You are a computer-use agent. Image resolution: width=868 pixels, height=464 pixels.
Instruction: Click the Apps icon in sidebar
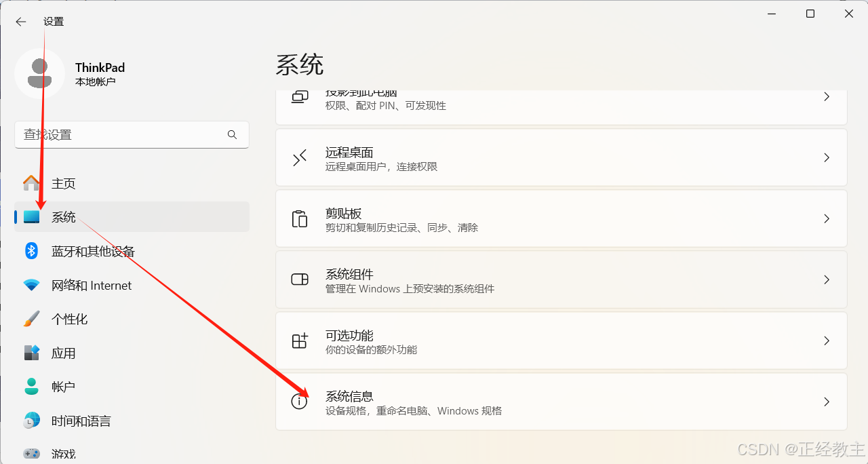click(31, 353)
